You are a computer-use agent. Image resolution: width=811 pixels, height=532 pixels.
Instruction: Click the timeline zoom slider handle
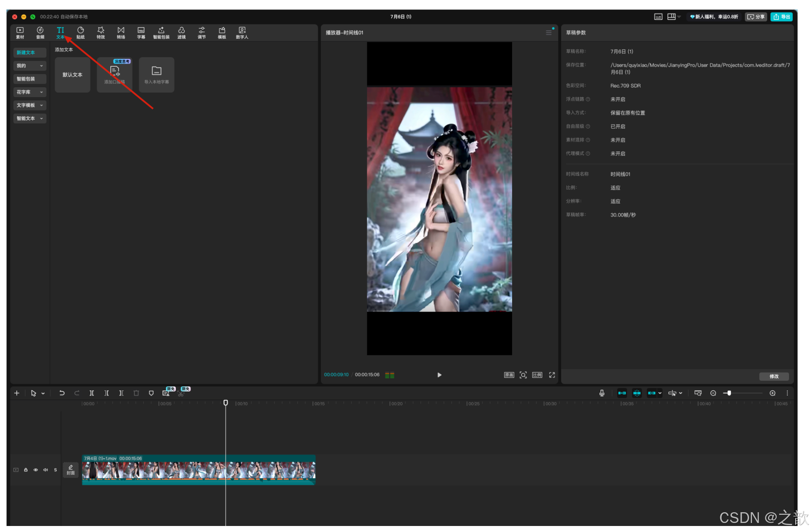(729, 393)
